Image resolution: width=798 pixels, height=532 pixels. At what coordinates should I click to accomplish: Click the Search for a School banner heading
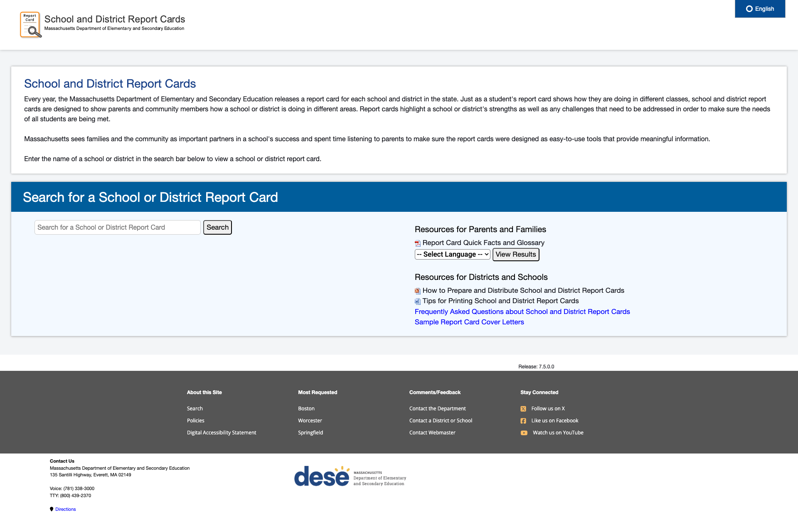point(150,197)
